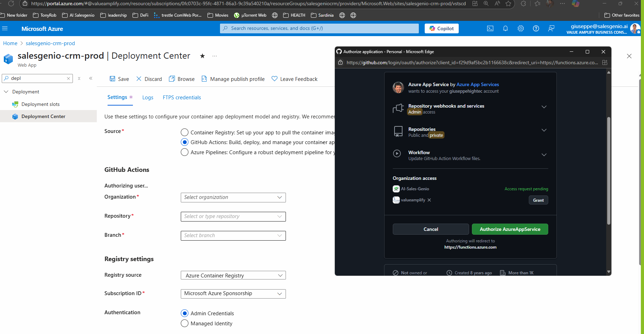Open the AI Salesgenio bookmarks folder
This screenshot has width=644, height=334.
point(78,15)
